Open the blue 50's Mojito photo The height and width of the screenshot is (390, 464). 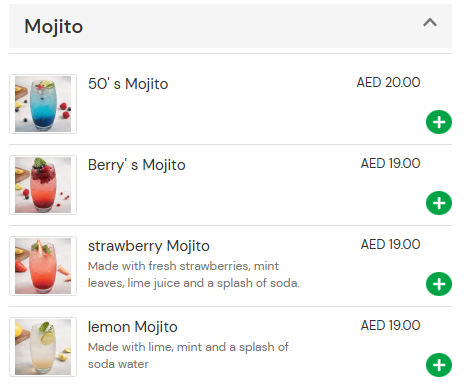(43, 104)
